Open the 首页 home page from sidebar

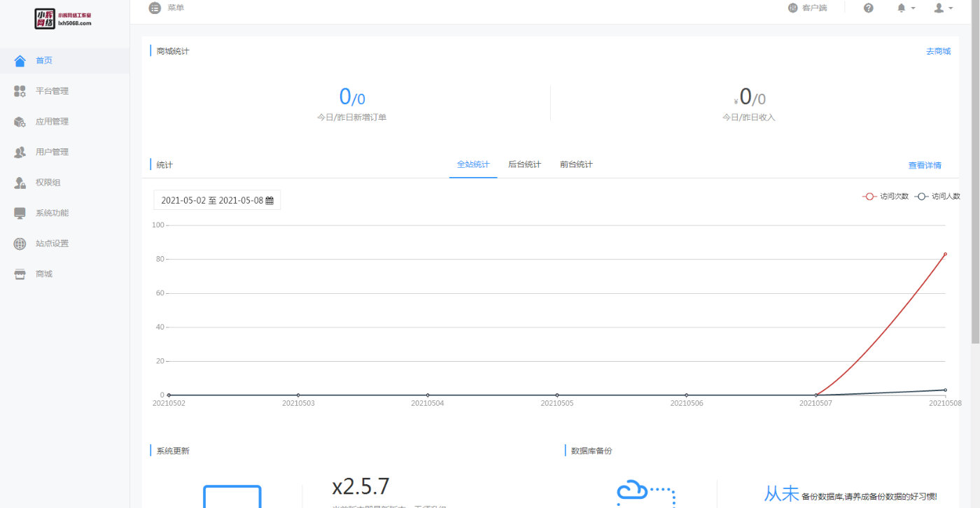43,60
